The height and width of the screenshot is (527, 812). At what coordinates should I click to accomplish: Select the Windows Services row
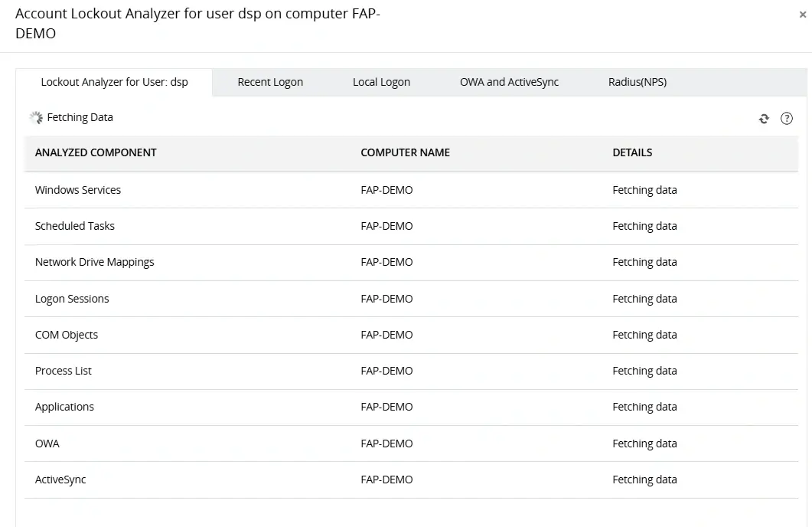(78, 190)
